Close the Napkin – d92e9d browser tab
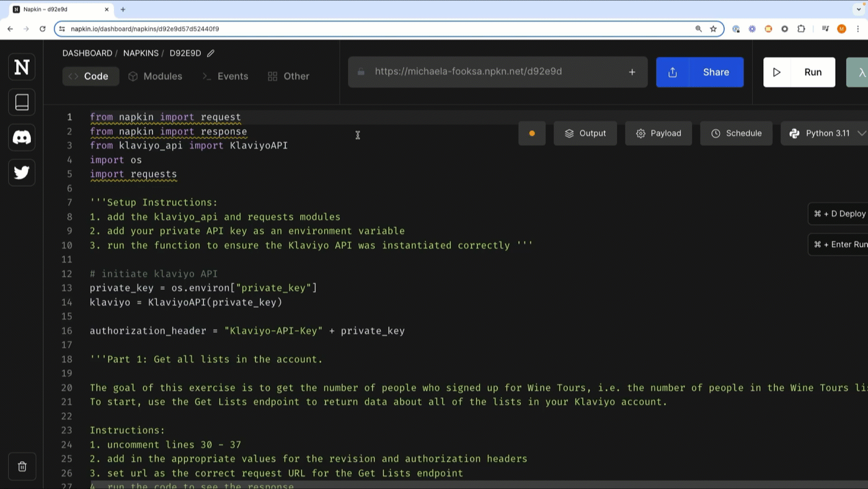Viewport: 868px width, 489px height. [107, 9]
